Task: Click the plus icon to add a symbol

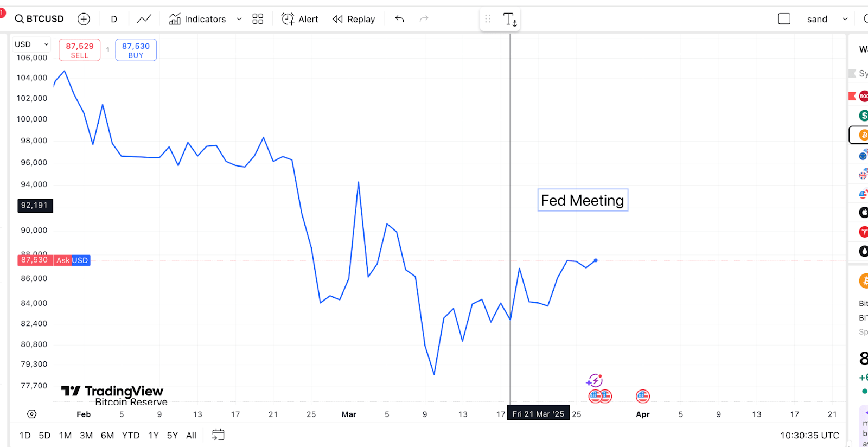Action: click(84, 18)
